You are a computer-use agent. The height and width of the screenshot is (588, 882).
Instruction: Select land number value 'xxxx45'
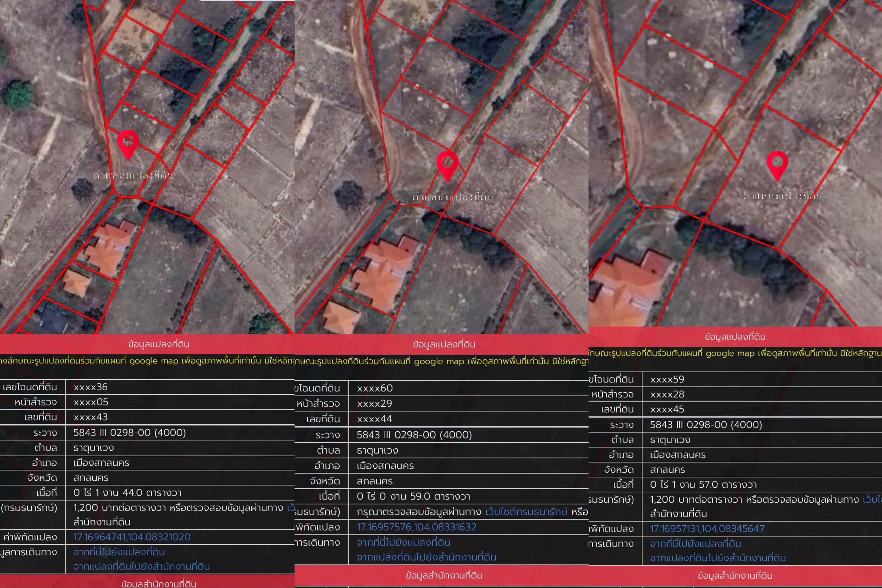(667, 409)
